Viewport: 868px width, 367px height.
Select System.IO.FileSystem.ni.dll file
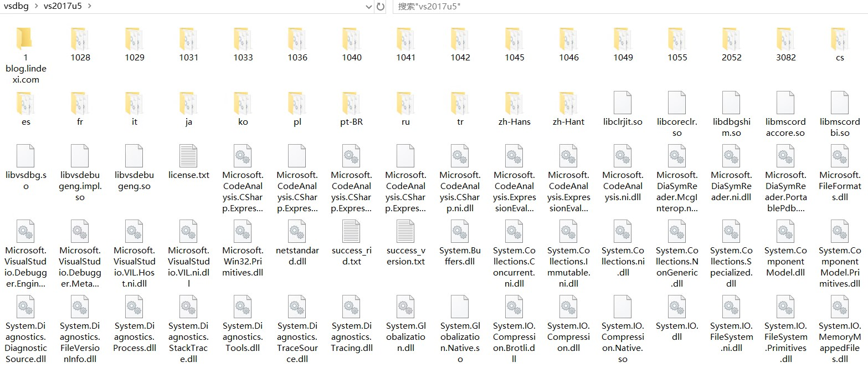click(x=732, y=324)
